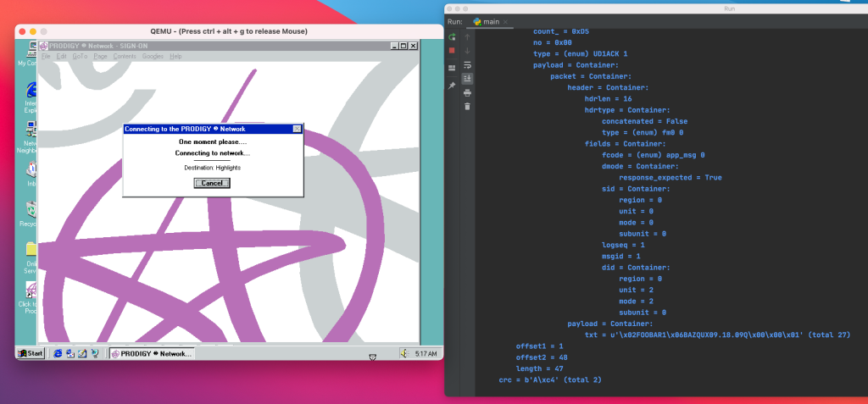Select PRODIGY Network taskbar button

152,354
